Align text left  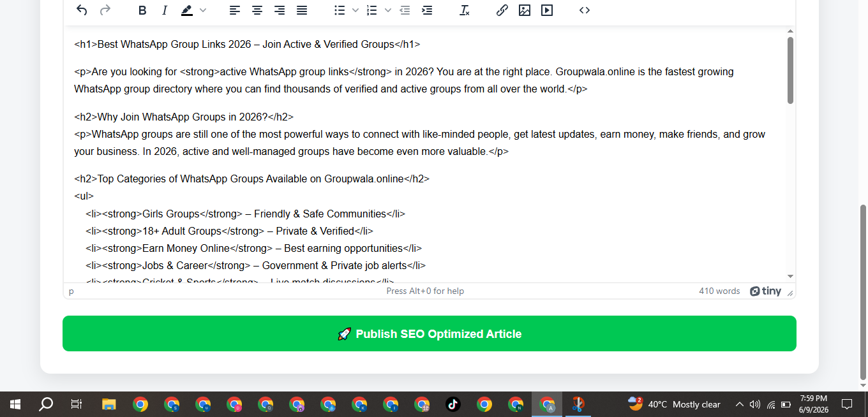[235, 10]
